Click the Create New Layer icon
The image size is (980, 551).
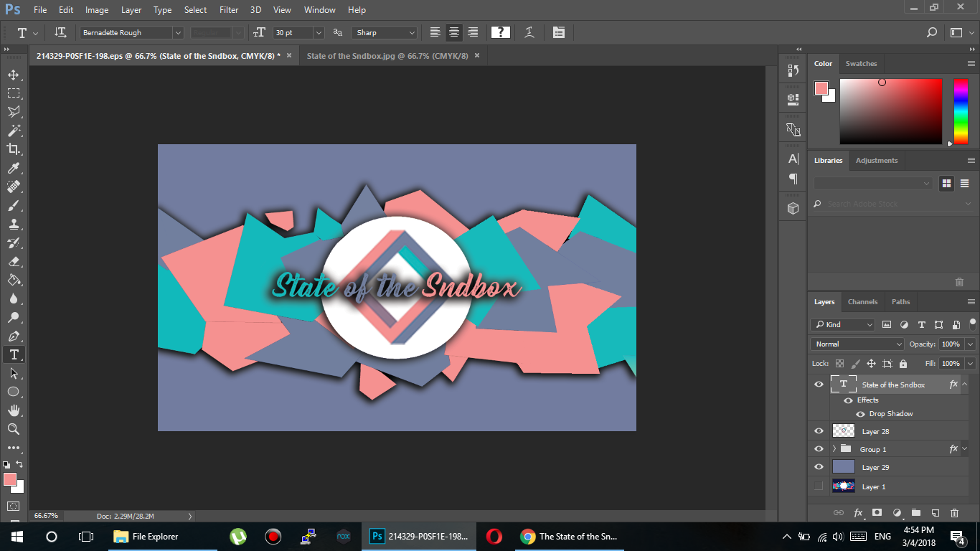tap(934, 513)
